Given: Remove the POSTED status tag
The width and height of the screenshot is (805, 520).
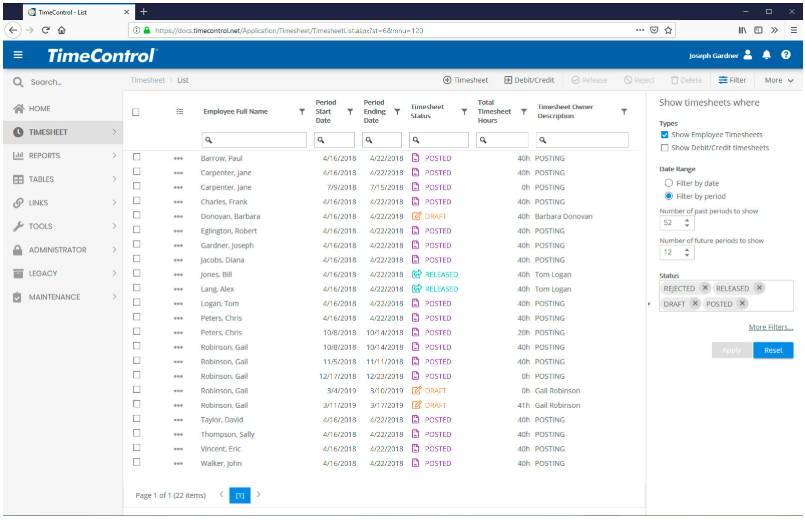Looking at the screenshot, I should click(742, 303).
